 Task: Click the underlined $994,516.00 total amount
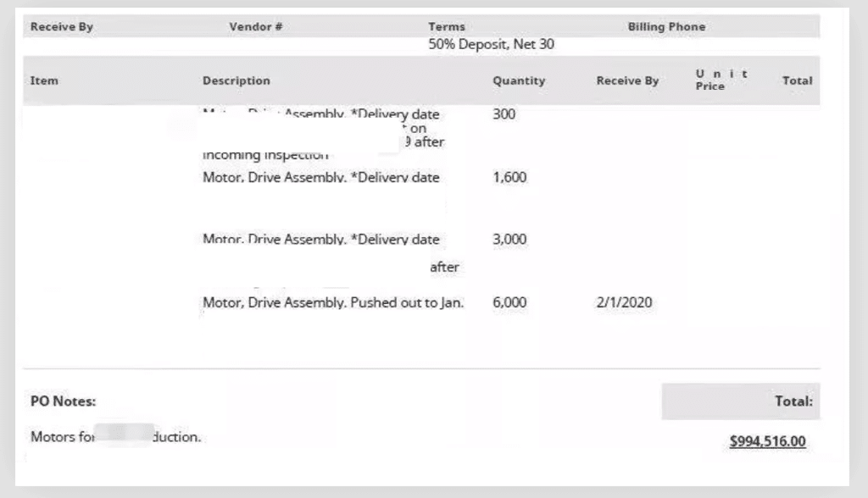767,441
